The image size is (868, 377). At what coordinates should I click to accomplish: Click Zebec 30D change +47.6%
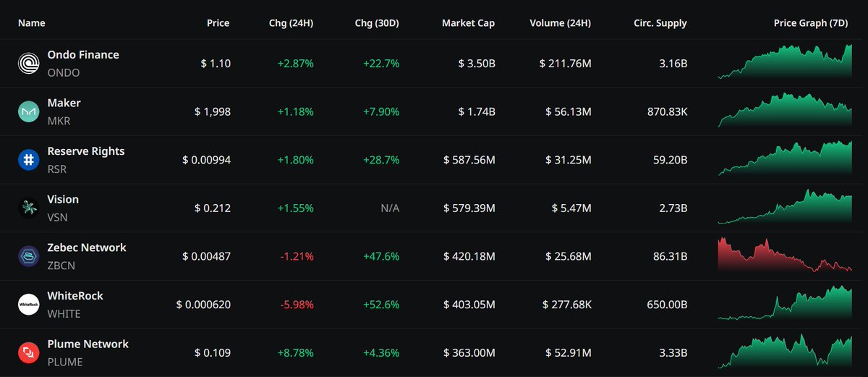(x=381, y=257)
